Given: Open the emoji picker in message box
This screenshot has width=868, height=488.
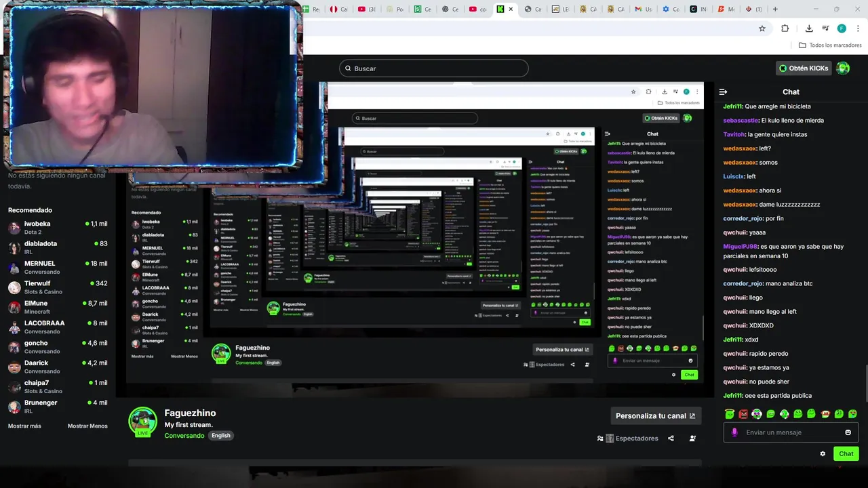Looking at the screenshot, I should tap(848, 432).
